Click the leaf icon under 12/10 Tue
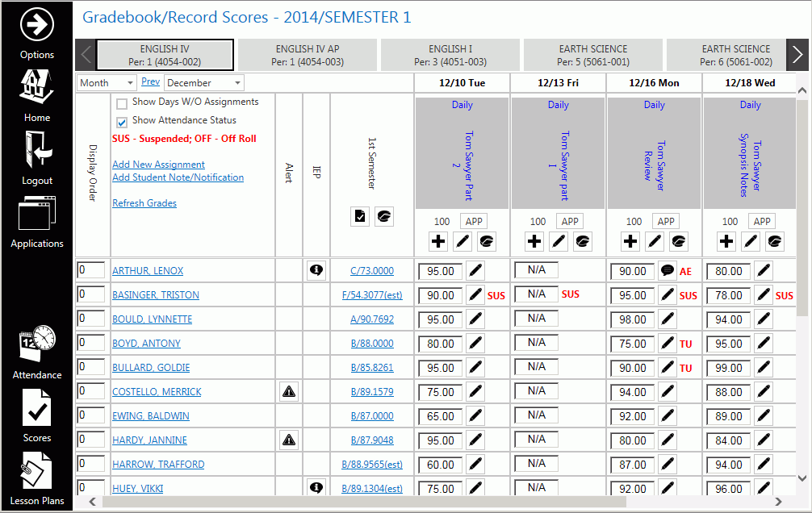812x513 pixels. pyautogui.click(x=487, y=241)
